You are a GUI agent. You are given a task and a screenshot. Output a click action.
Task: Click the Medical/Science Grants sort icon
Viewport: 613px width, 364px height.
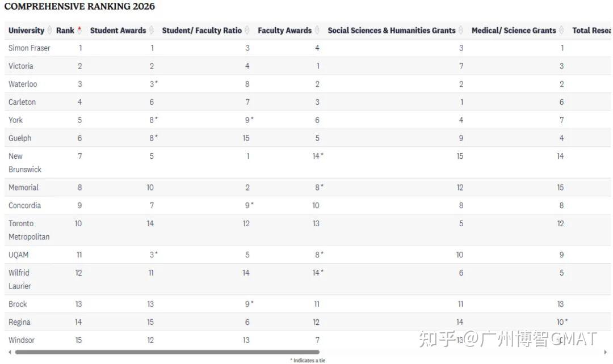click(x=561, y=31)
